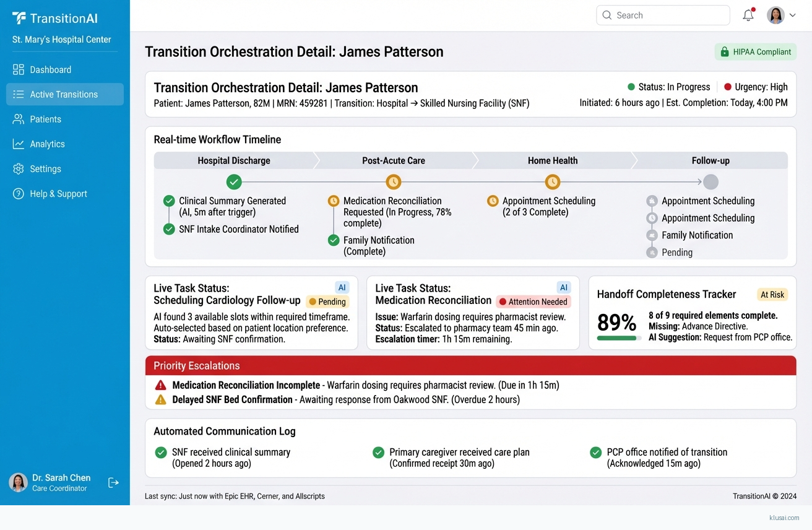
Task: Click the green check beside Clinical Summary Generated
Action: (x=169, y=201)
